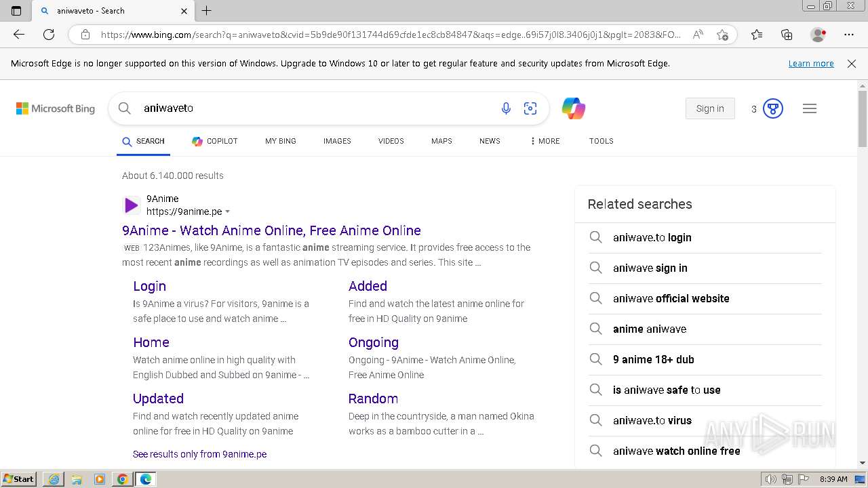Search related 'aniwave.to virus'
Image resolution: width=868 pixels, height=488 pixels.
click(x=705, y=421)
